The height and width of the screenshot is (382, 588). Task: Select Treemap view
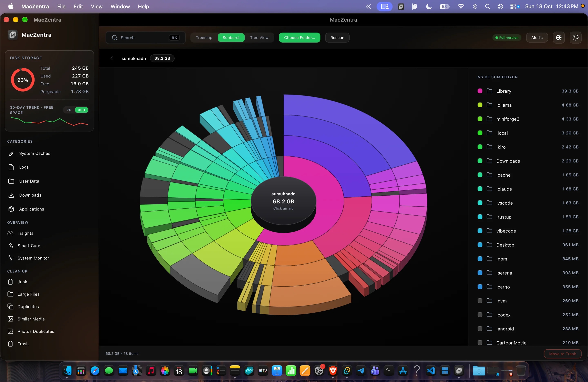pos(204,38)
